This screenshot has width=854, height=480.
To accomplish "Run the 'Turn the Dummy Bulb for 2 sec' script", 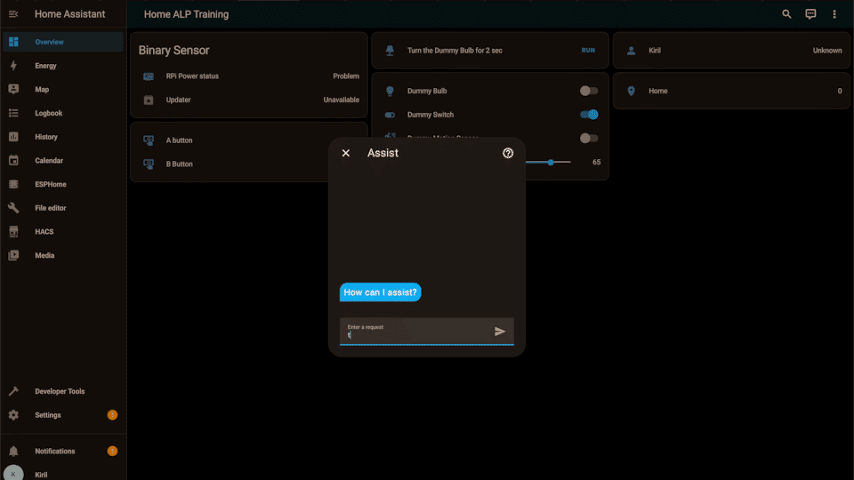I will click(x=588, y=50).
